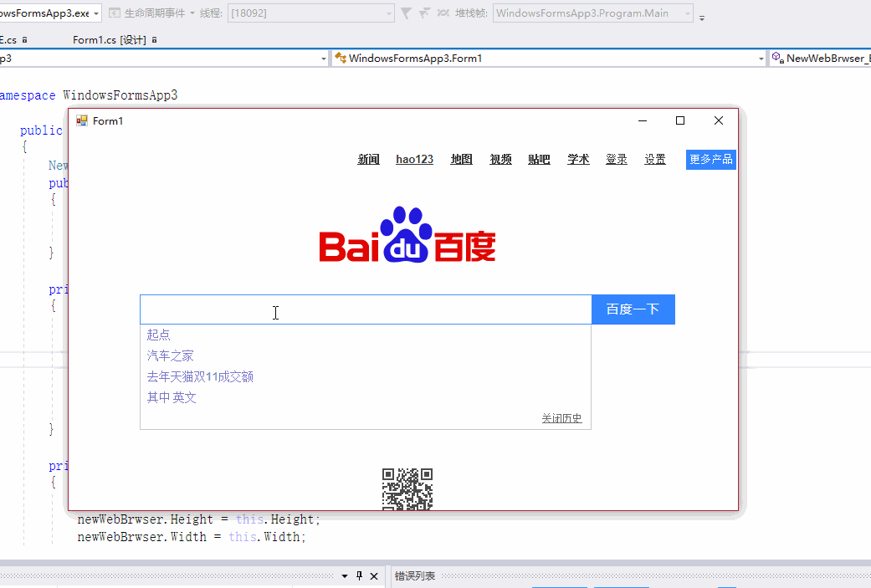The width and height of the screenshot is (871, 588).
Task: Switch to the Form1.cs [设计] tab
Action: coord(110,40)
